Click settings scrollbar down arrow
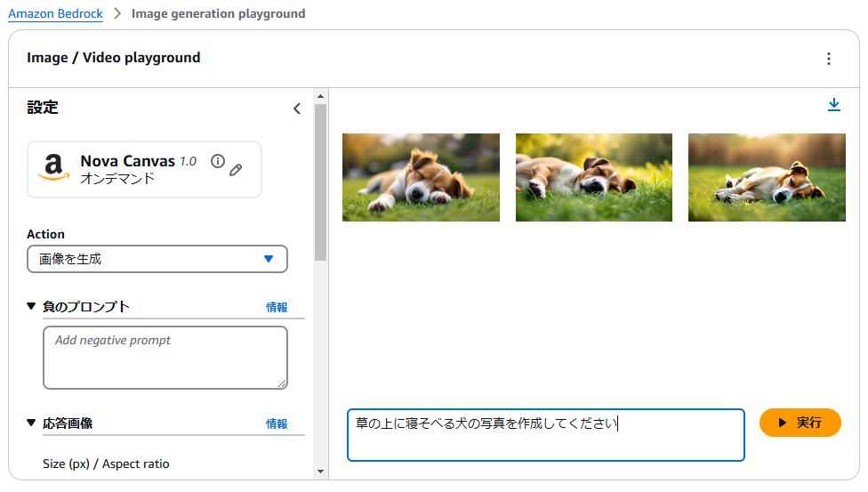 click(320, 472)
